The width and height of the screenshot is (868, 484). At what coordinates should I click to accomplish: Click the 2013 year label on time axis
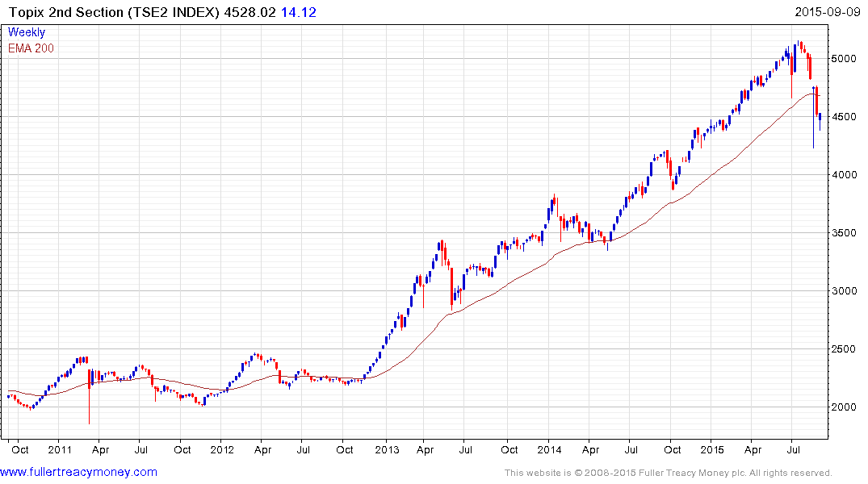pyautogui.click(x=387, y=449)
